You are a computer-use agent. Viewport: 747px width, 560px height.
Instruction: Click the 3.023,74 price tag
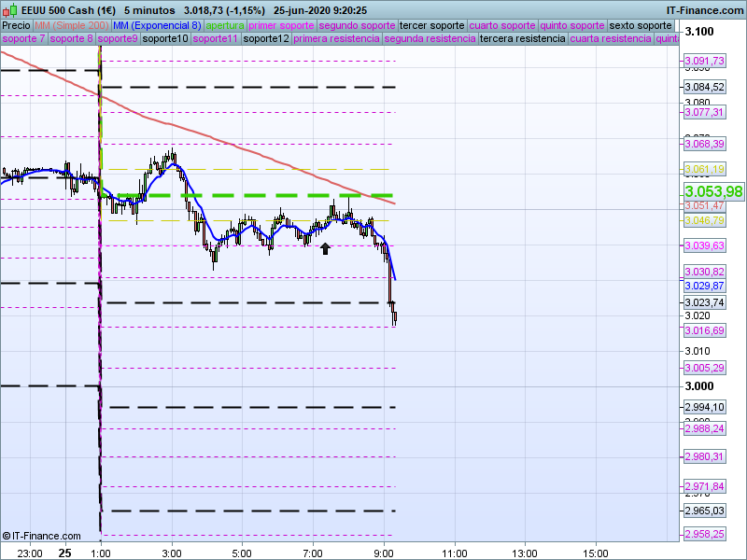tap(705, 302)
